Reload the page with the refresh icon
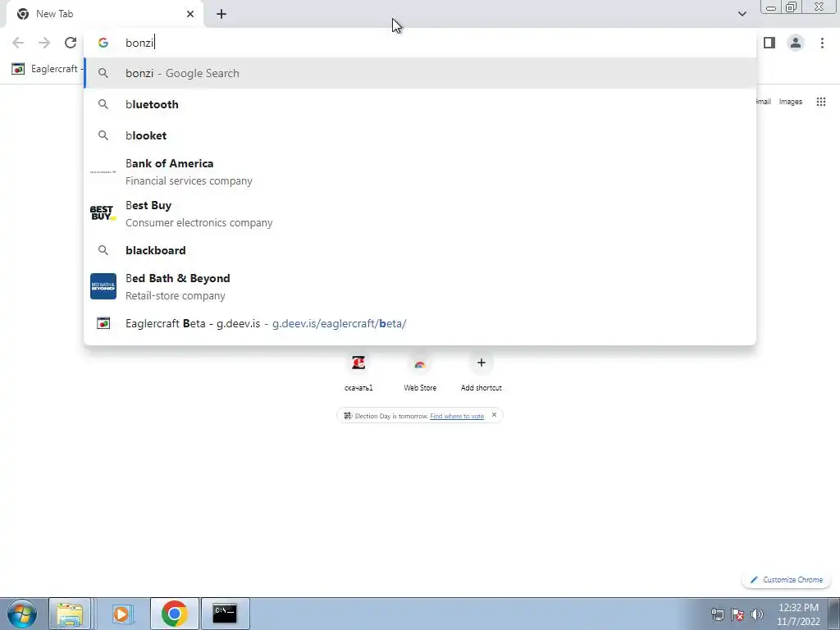The height and width of the screenshot is (630, 840). (71, 43)
